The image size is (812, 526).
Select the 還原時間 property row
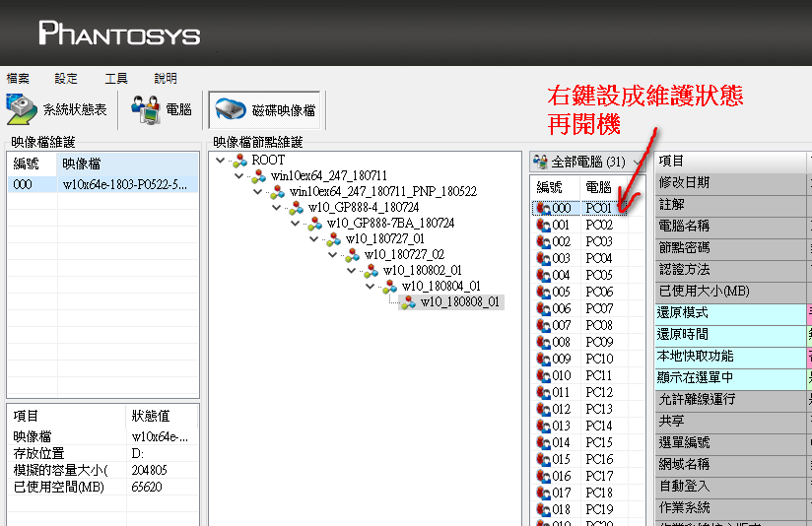coord(730,335)
